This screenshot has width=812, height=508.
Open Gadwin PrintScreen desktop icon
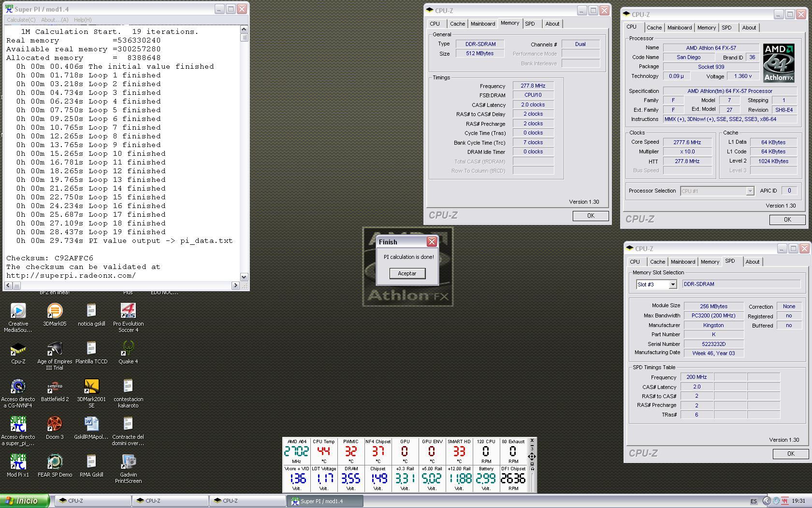pos(128,468)
